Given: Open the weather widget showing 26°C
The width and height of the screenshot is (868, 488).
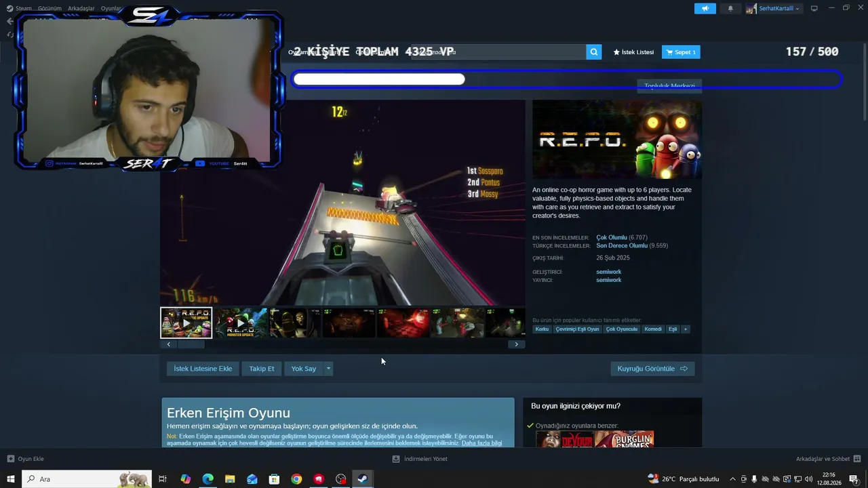Looking at the screenshot, I should click(x=683, y=479).
